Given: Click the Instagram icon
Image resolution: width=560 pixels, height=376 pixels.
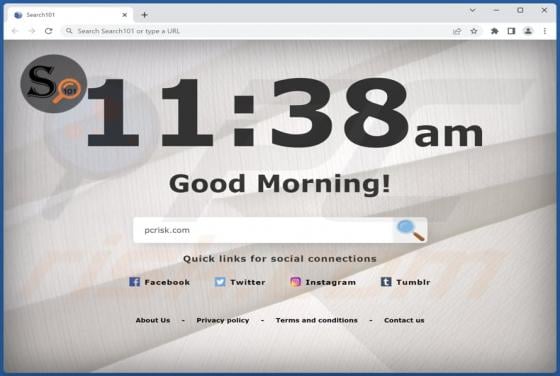Looking at the screenshot, I should click(295, 282).
